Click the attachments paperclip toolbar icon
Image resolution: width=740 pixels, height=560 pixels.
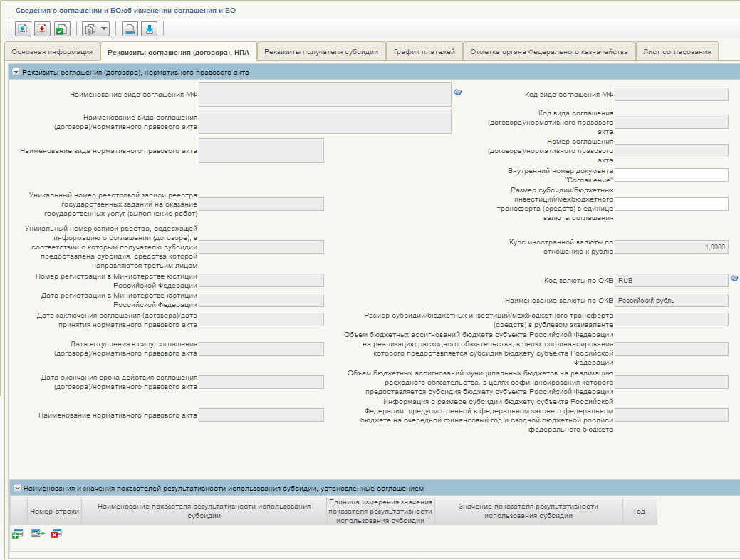pos(90,29)
